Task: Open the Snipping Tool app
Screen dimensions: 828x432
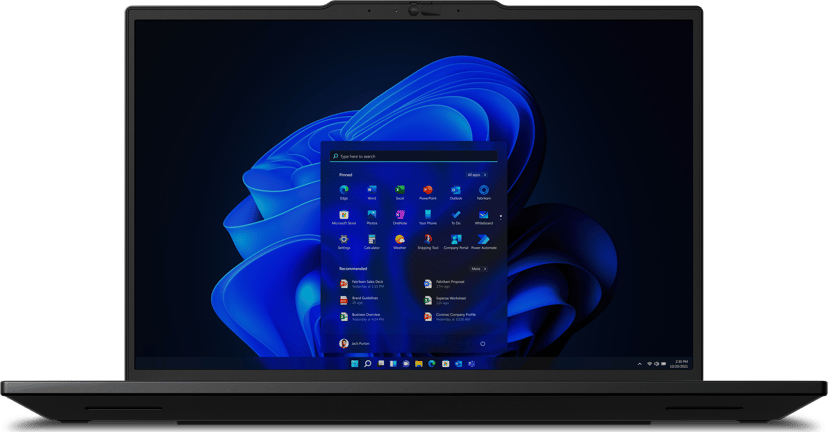Action: tap(428, 241)
